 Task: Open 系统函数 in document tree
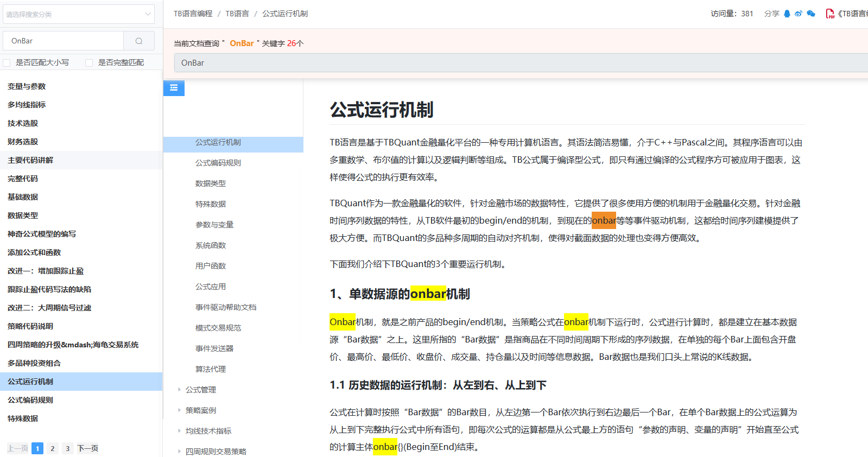coord(211,245)
